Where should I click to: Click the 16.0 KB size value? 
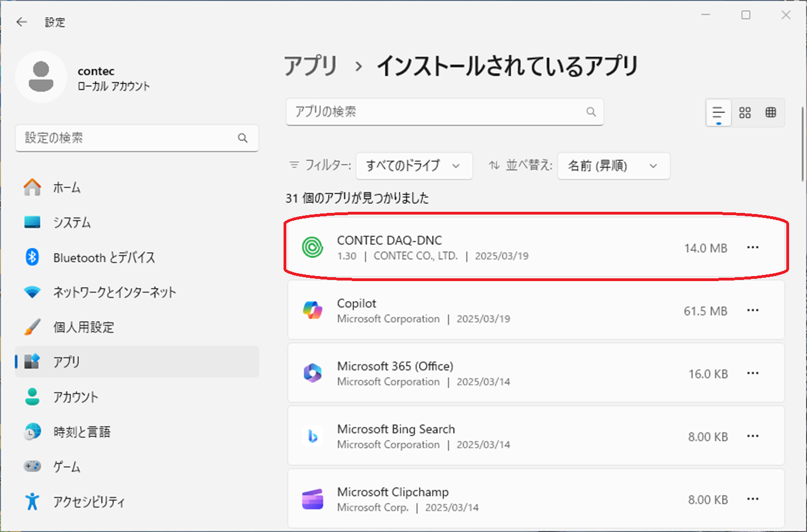click(x=708, y=374)
